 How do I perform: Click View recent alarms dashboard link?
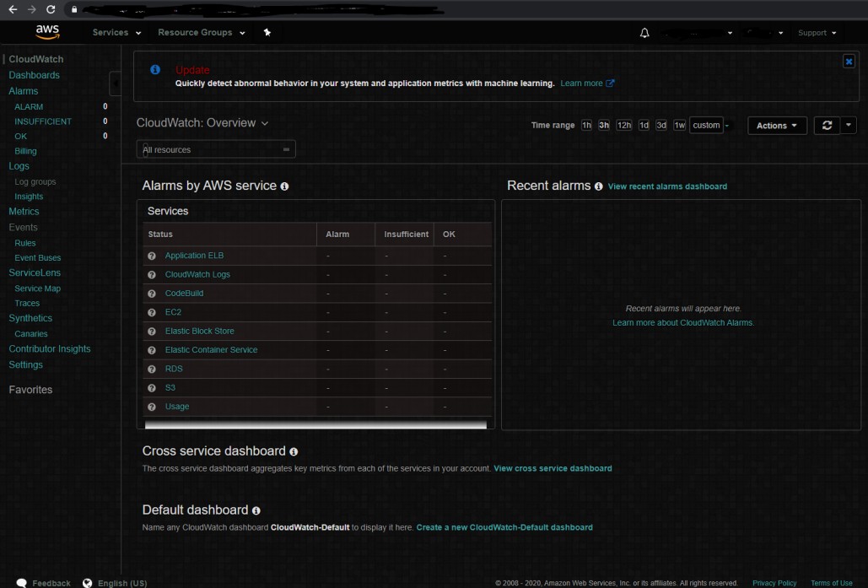click(x=667, y=186)
